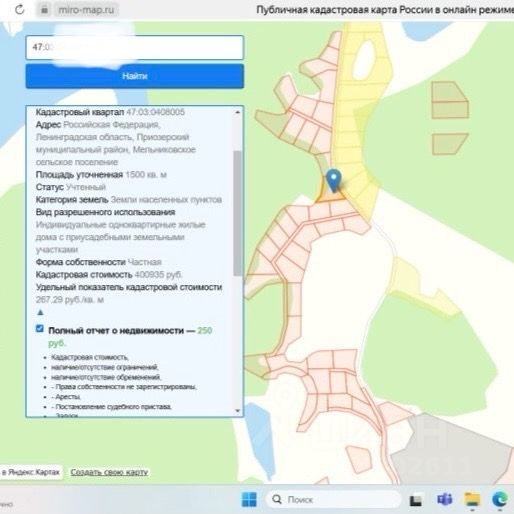The image size is (514, 514).
Task: Click the page title Публичная кадастровая карта России
Action: (385, 10)
